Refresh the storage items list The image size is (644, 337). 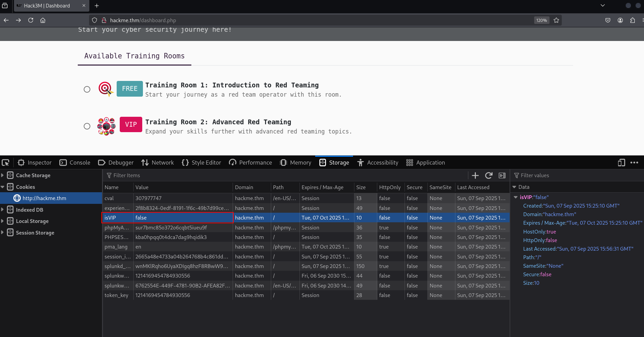(488, 175)
